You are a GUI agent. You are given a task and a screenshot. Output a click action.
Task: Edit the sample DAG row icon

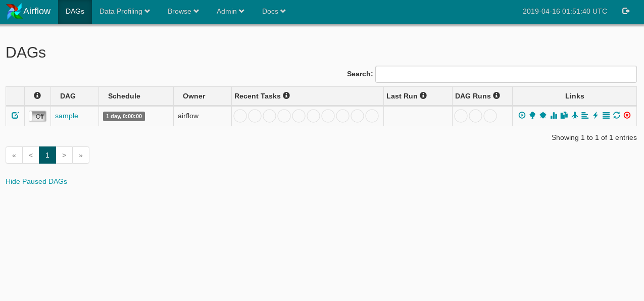coord(15,116)
